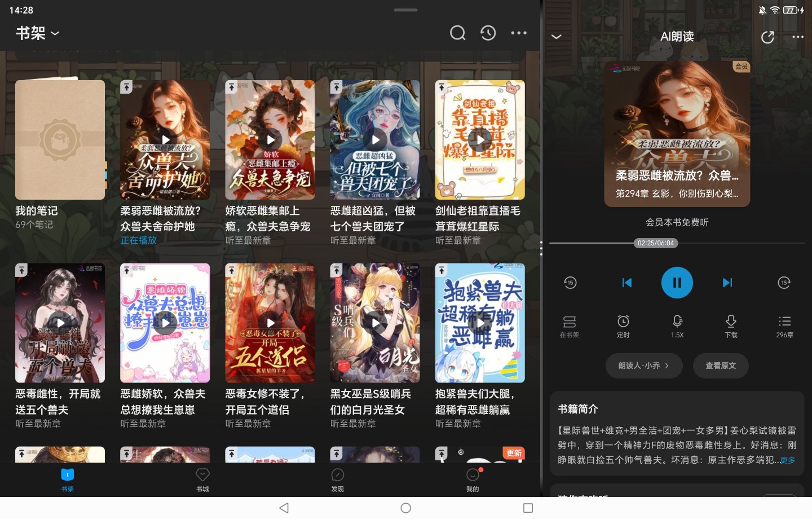Open bookshelf more options menu
The height and width of the screenshot is (519, 812).
coord(519,33)
